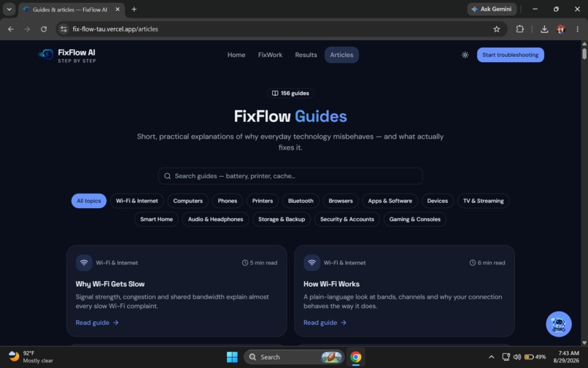The image size is (588, 368).
Task: View site information icon in address bar
Action: coord(63,29)
